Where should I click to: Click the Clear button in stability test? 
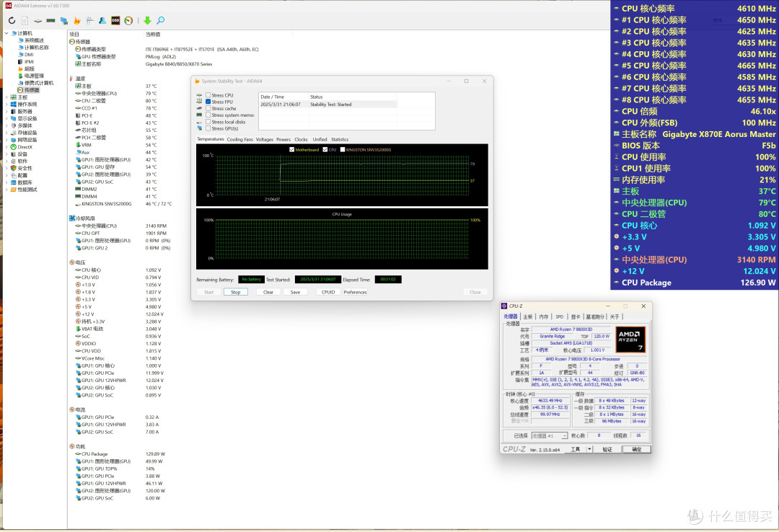pos(268,292)
